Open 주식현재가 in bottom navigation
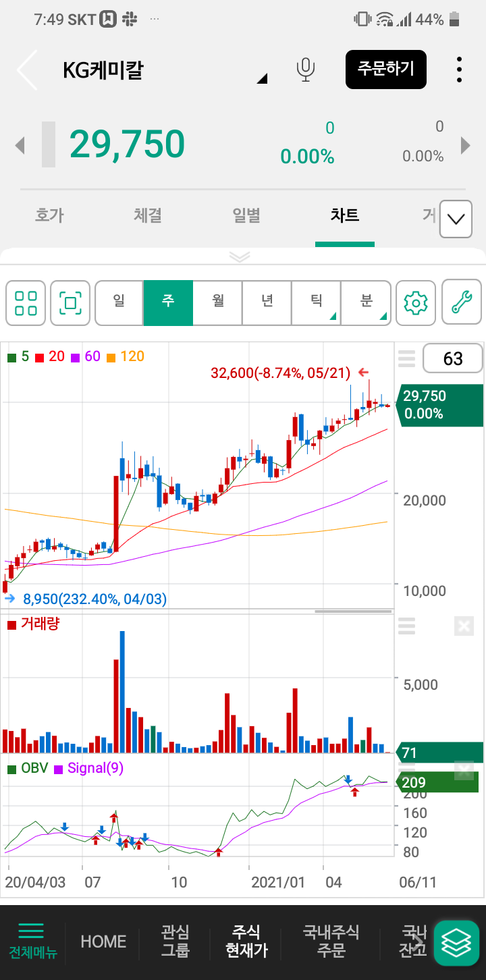 pos(246,942)
